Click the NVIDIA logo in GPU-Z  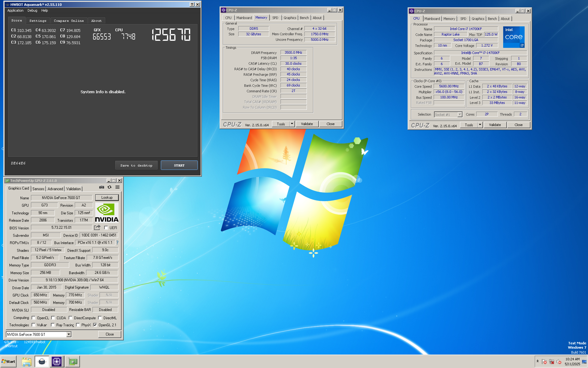coord(107,213)
